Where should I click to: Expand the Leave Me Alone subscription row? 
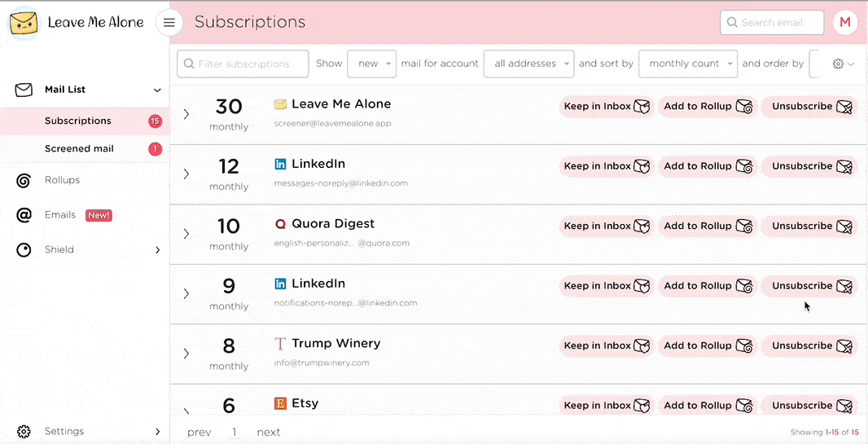pyautogui.click(x=186, y=114)
